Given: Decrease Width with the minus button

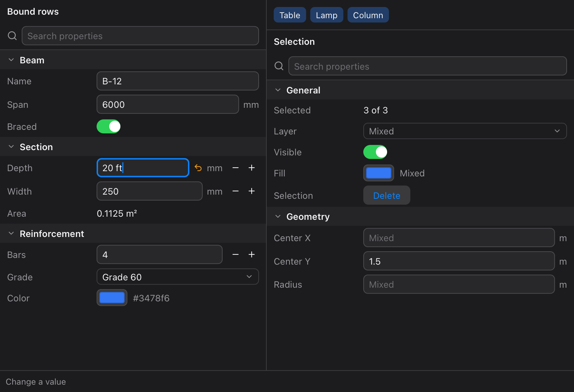Looking at the screenshot, I should point(236,191).
